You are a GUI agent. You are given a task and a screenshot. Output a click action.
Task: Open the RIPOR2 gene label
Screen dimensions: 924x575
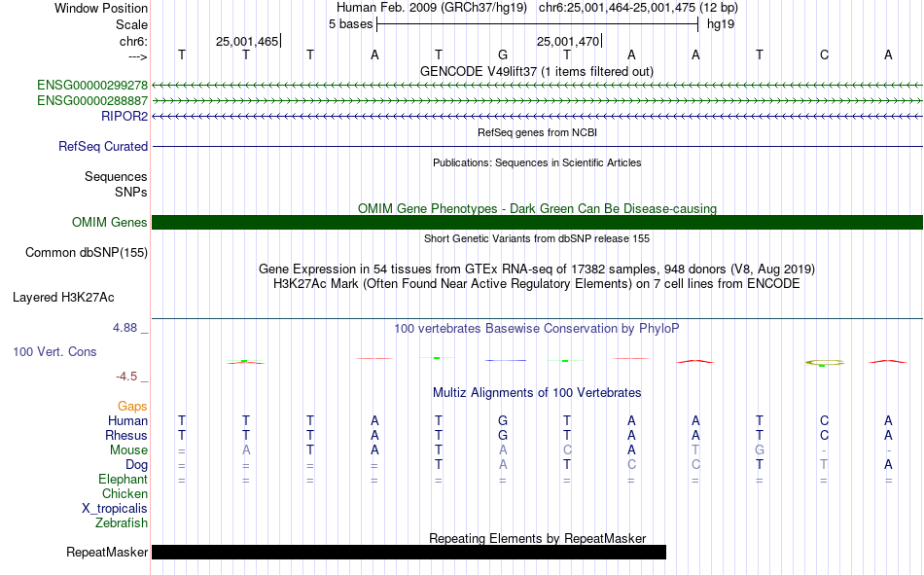[x=124, y=116]
